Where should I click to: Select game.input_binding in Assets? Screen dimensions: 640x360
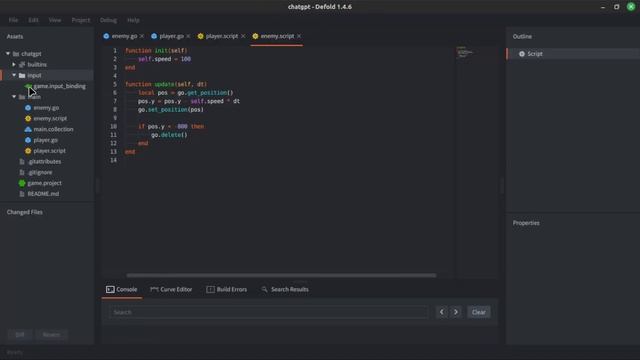click(60, 86)
